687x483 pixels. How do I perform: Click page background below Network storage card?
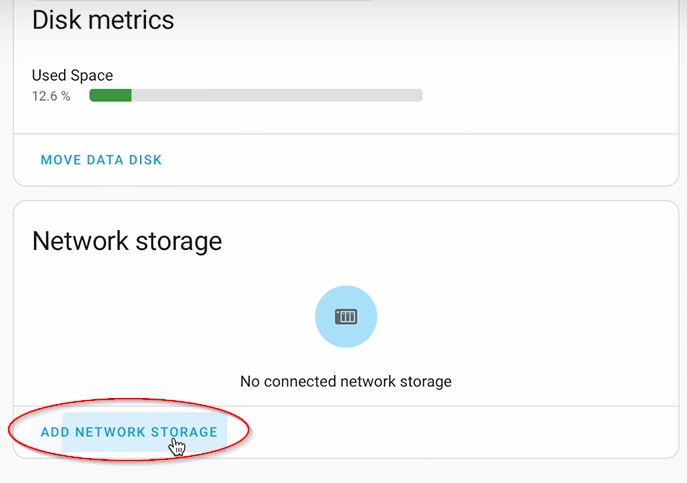tap(346, 471)
